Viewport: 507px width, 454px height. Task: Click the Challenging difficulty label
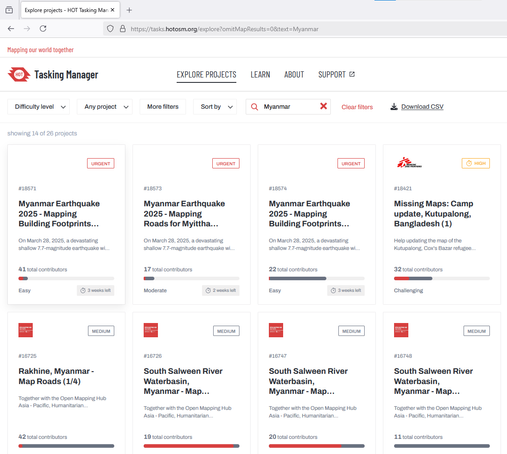[408, 290]
